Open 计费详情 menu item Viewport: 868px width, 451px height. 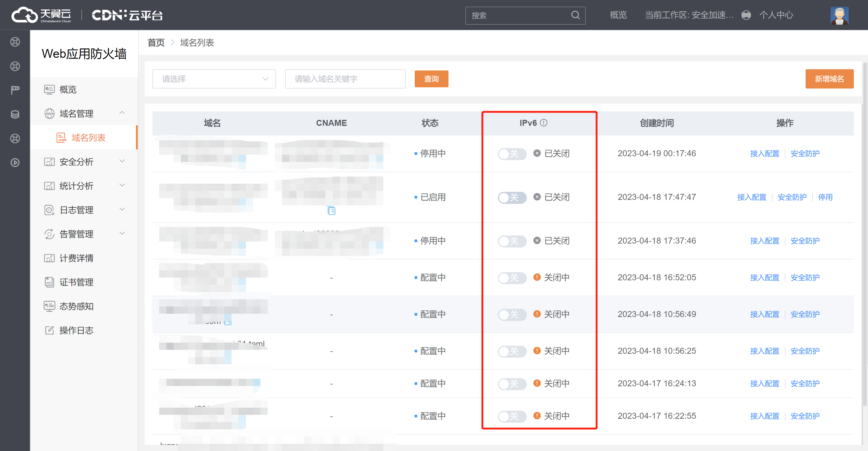(84, 258)
